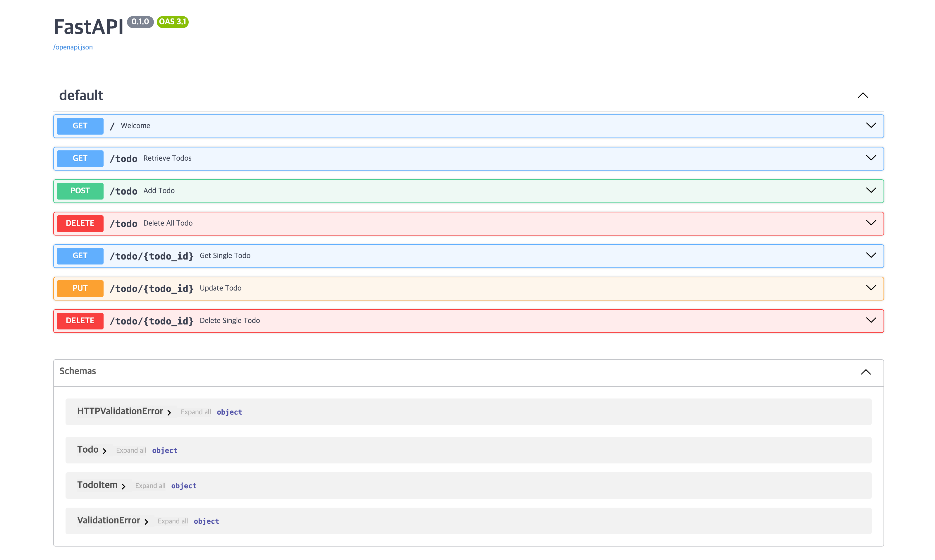Expand GET /todo Retrieve Todos arrow
Screen dimensions: 935x560
tap(870, 158)
